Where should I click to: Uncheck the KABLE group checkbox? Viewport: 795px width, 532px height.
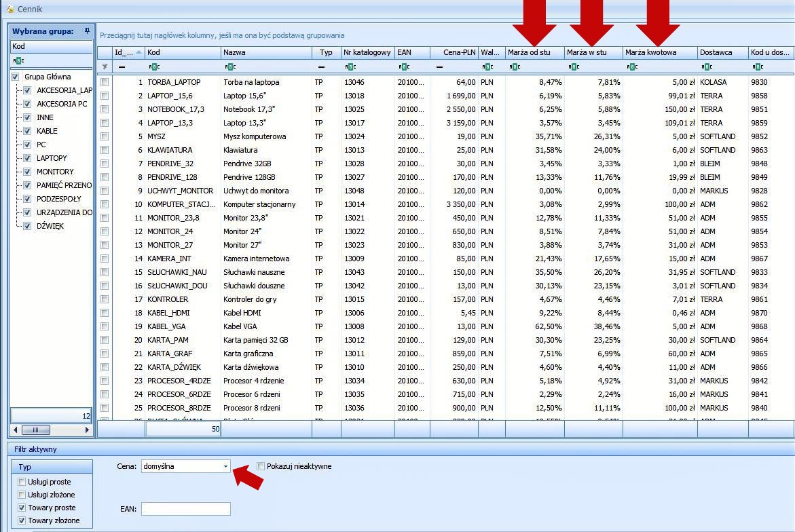tap(27, 131)
